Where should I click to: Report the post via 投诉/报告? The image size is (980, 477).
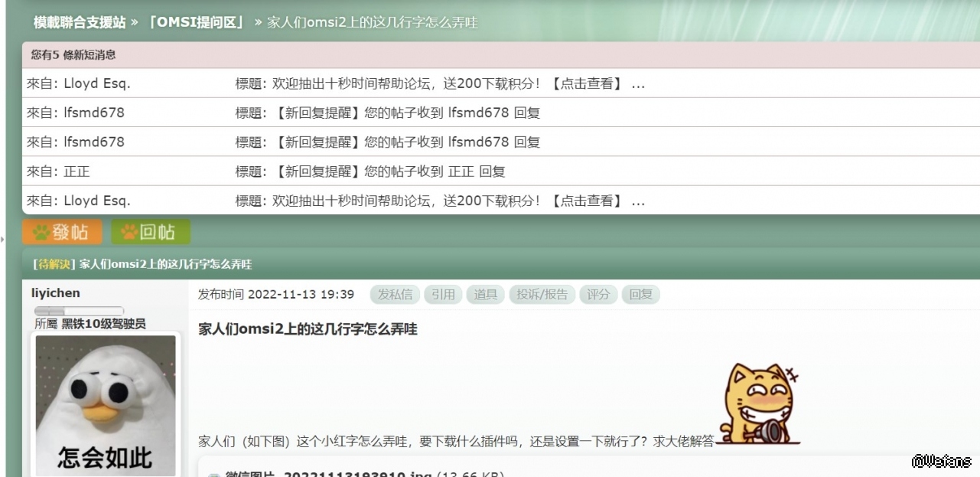[542, 295]
